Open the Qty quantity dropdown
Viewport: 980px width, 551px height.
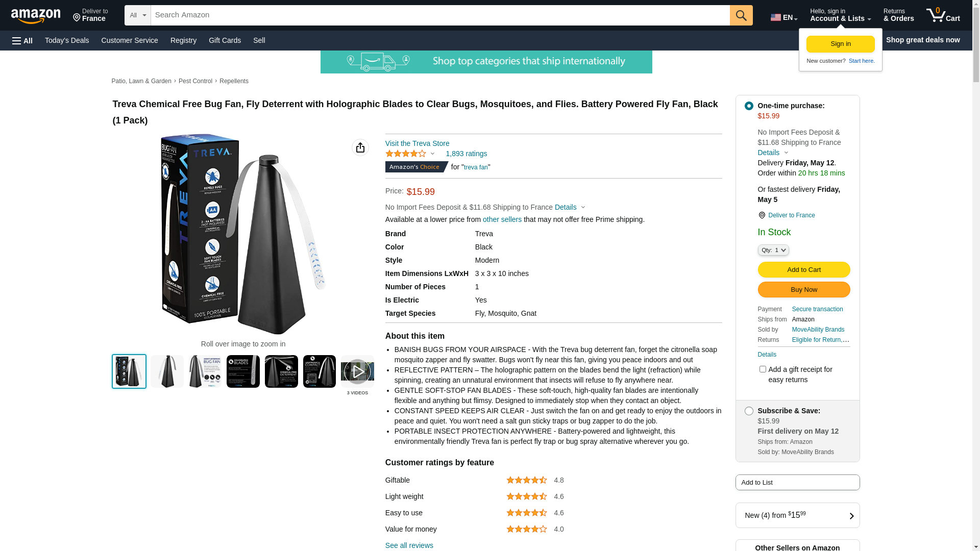click(773, 250)
